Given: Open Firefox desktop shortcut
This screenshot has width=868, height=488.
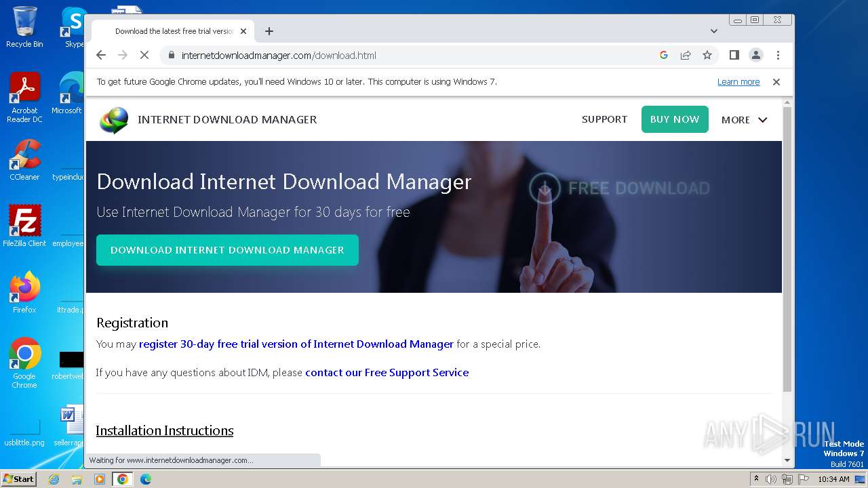Looking at the screenshot, I should coord(24,293).
